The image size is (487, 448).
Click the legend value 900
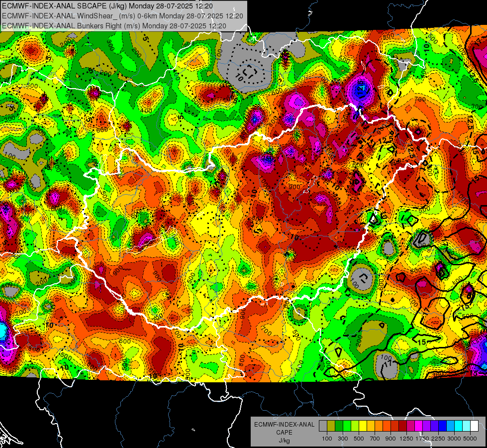tap(390, 439)
